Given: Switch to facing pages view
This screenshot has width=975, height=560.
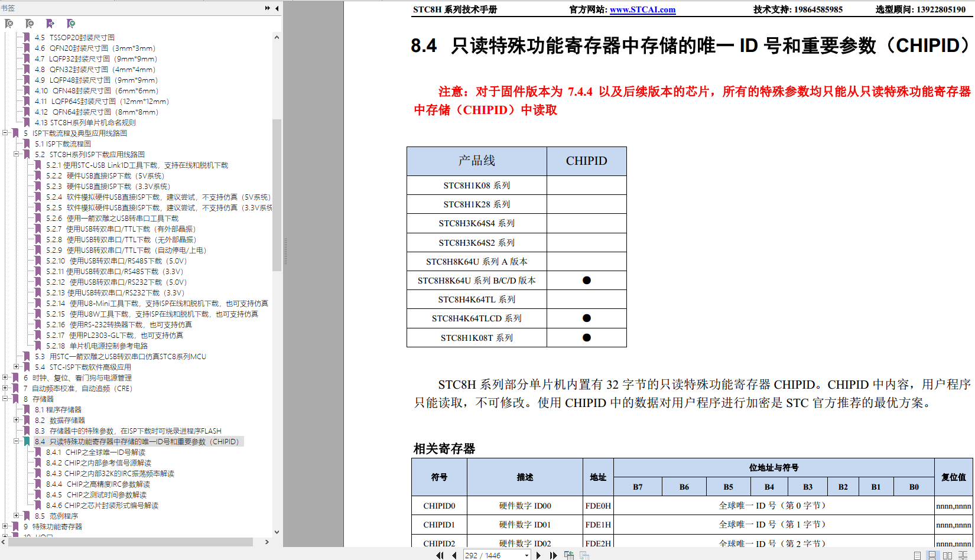Looking at the screenshot, I should (947, 555).
